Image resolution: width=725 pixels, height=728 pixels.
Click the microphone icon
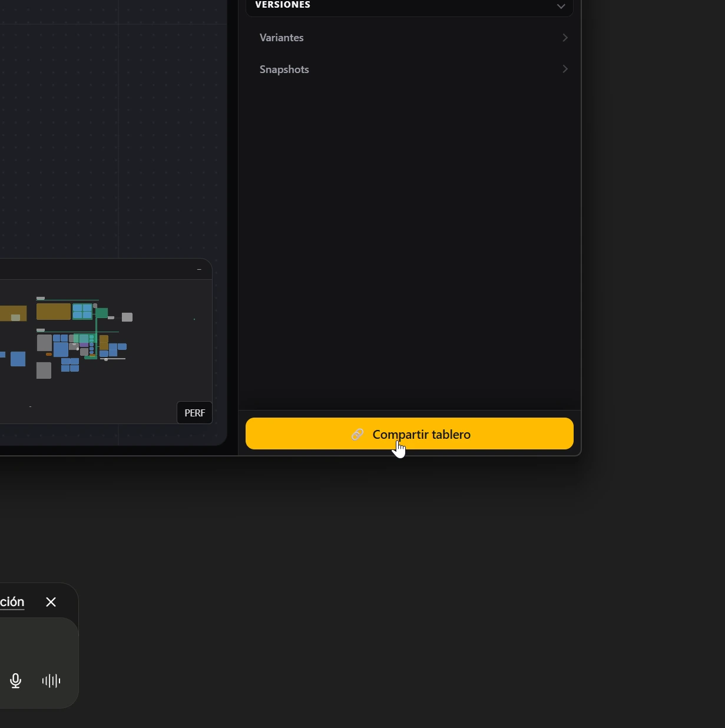point(16,681)
